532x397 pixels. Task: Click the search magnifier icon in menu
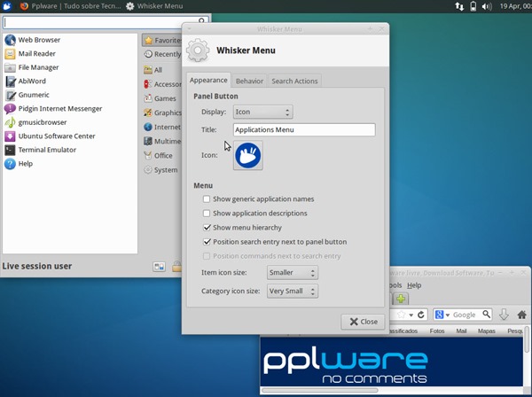[x=201, y=21]
